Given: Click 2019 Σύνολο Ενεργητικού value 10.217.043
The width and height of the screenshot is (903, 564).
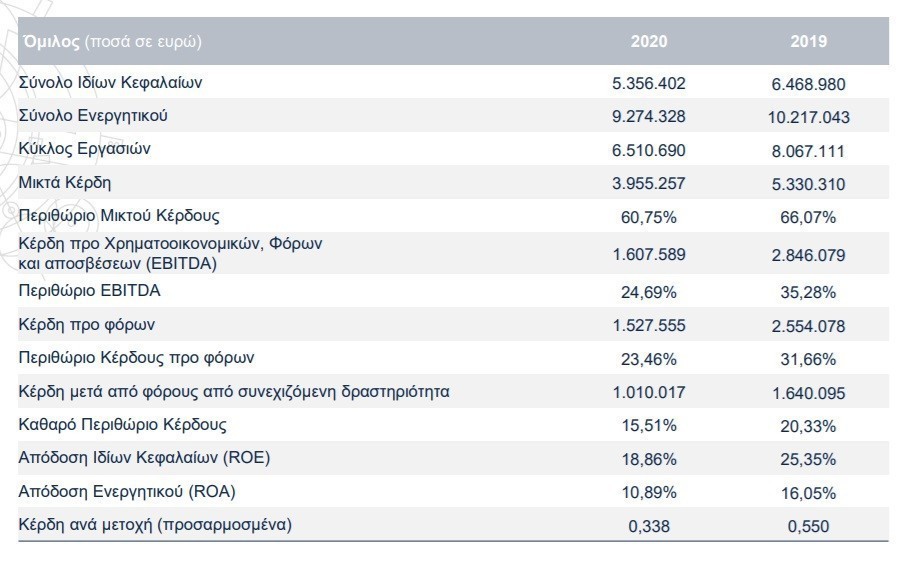Looking at the screenshot, I should click(x=808, y=118).
